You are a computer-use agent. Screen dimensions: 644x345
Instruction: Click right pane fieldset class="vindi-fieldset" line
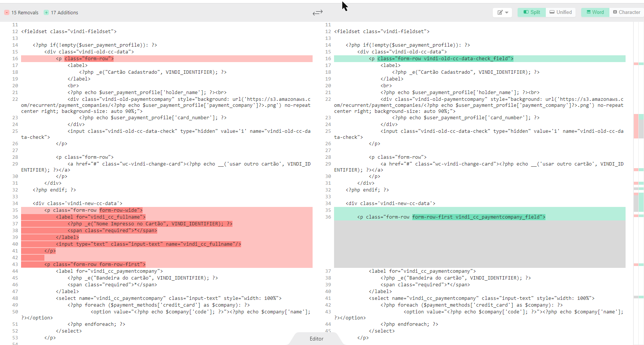click(382, 32)
